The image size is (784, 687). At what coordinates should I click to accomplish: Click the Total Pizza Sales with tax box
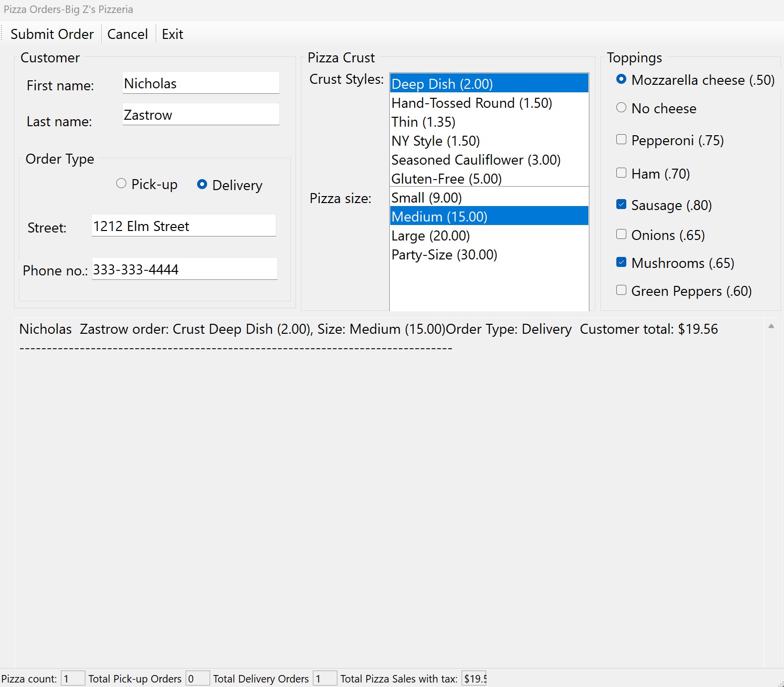point(474,679)
